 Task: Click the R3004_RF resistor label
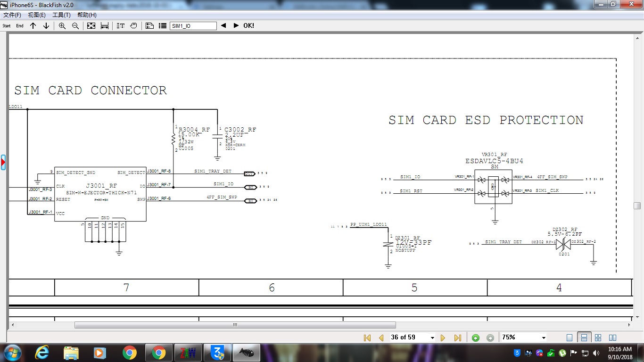click(x=194, y=130)
